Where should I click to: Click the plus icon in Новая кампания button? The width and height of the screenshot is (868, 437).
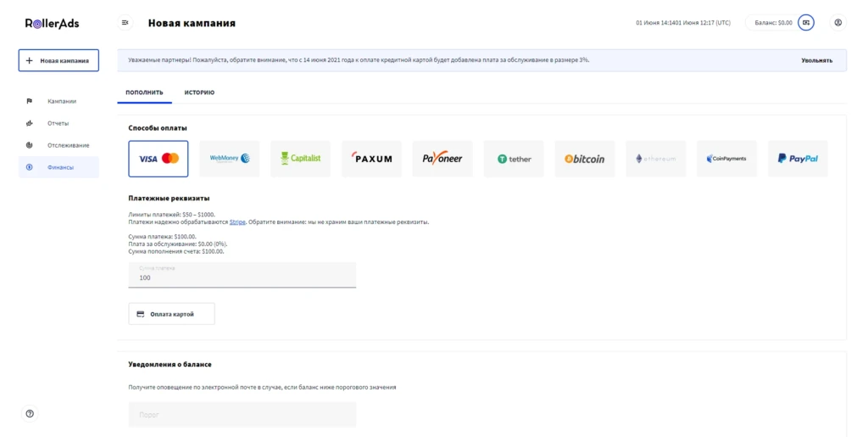[x=30, y=60]
